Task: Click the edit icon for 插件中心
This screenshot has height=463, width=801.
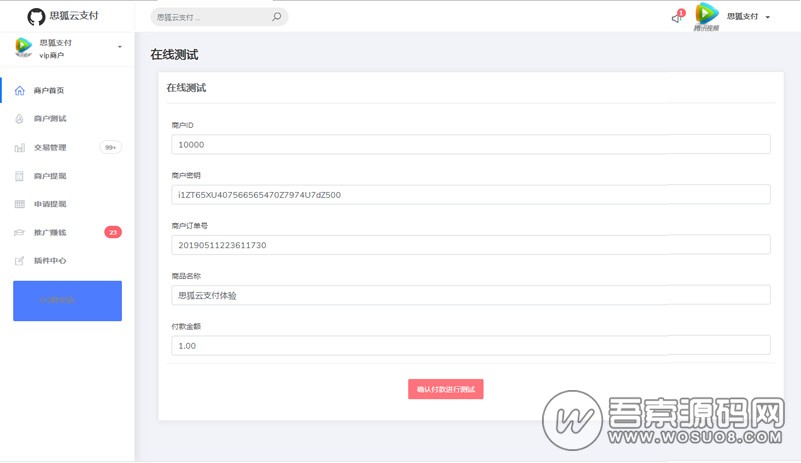Action: (20, 261)
